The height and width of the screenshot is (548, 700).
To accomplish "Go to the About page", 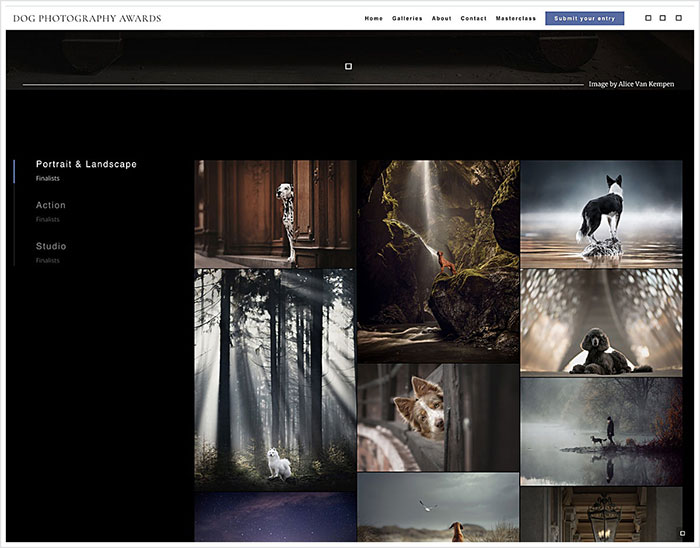I will (441, 18).
